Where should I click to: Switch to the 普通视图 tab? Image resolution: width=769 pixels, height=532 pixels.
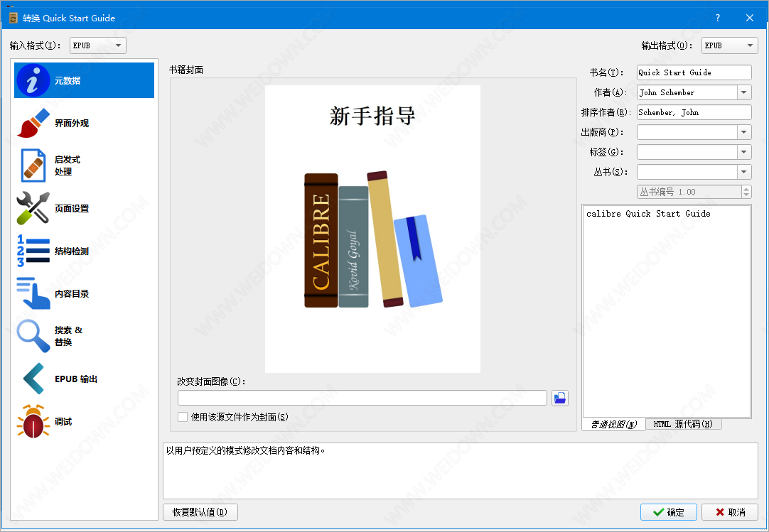(x=613, y=424)
